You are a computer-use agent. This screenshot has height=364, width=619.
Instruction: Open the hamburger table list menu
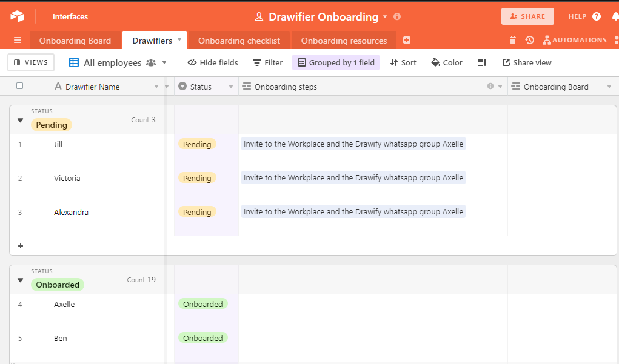(x=18, y=40)
